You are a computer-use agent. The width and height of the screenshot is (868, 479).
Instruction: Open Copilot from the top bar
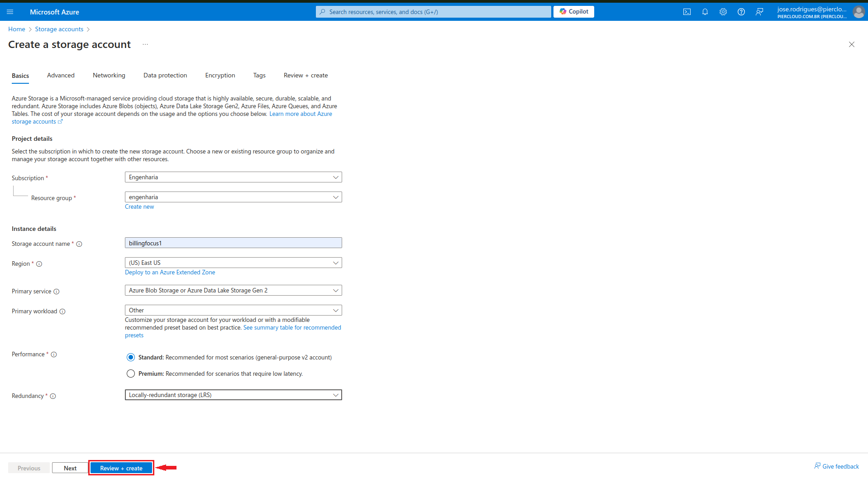point(573,12)
